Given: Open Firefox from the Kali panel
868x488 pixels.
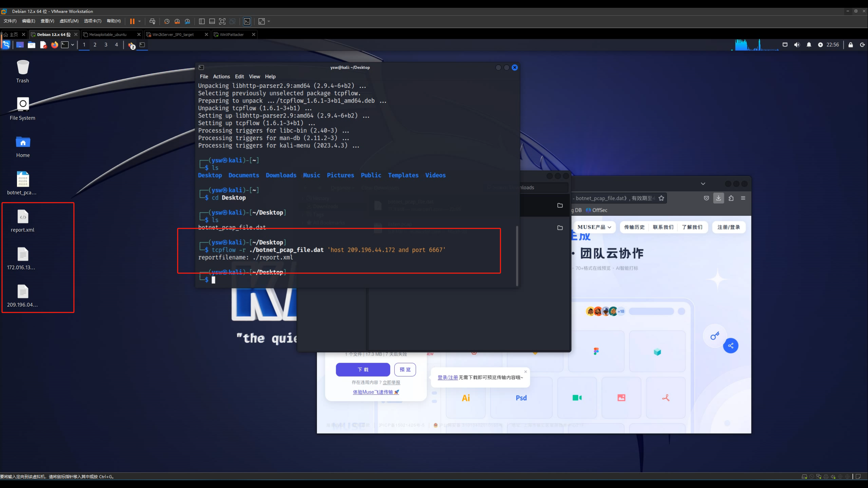Looking at the screenshot, I should click(54, 45).
